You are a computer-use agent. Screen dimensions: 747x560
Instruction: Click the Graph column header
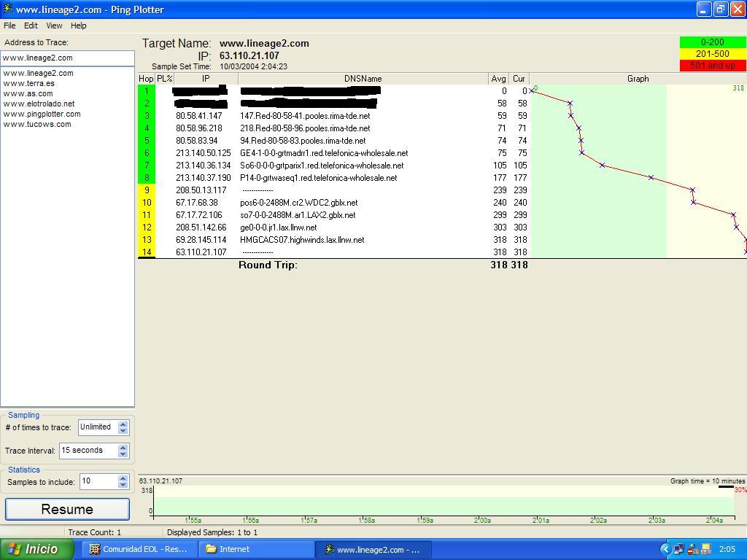(x=638, y=79)
